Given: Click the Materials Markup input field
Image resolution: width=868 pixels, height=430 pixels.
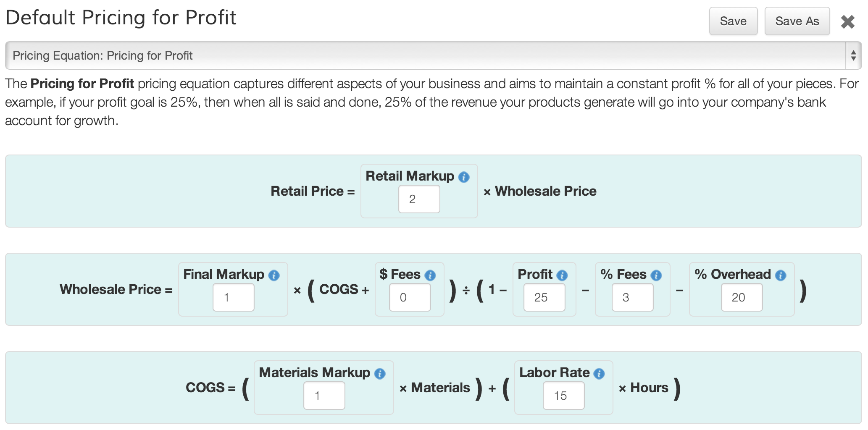Looking at the screenshot, I should pyautogui.click(x=324, y=396).
